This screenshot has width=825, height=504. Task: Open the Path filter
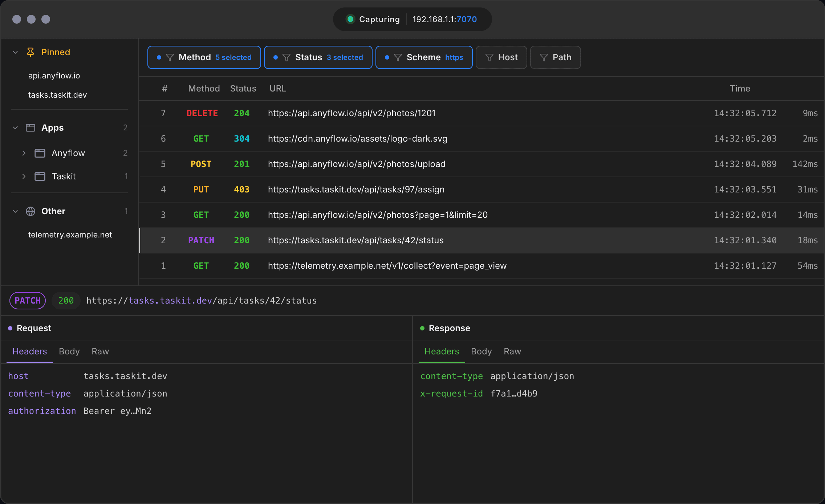(556, 57)
